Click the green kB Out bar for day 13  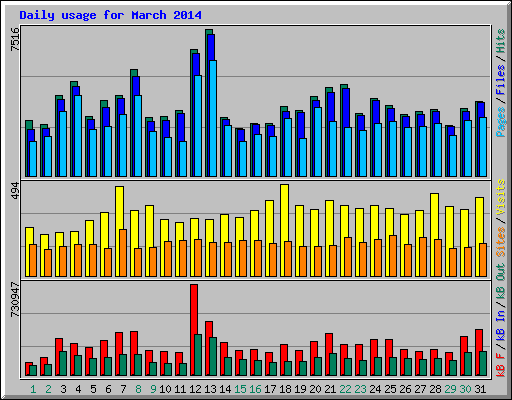tap(213, 357)
